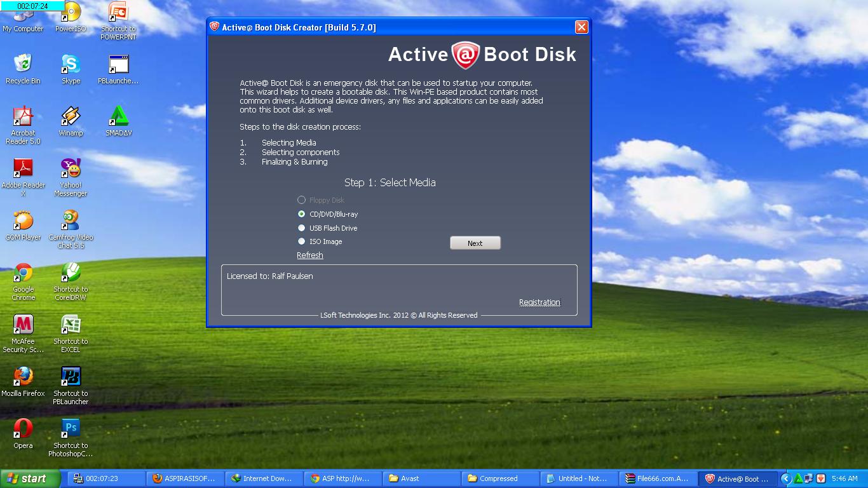Switch to File666.com archive taskbar item
Viewport: 868px width, 488px height.
[x=658, y=478]
